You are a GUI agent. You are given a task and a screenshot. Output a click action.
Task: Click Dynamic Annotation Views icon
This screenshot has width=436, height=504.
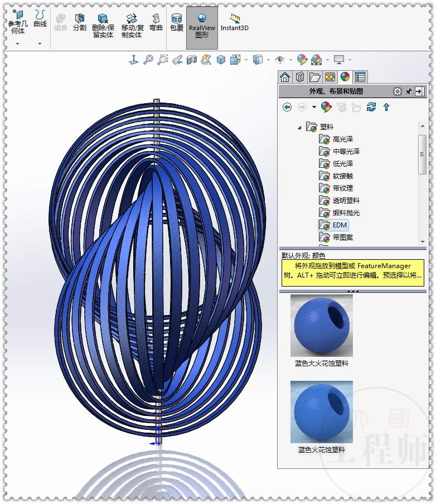point(206,60)
